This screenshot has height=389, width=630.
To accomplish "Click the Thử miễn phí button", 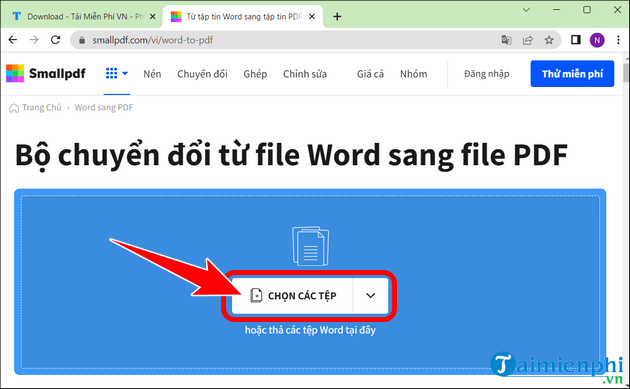I will (x=572, y=74).
